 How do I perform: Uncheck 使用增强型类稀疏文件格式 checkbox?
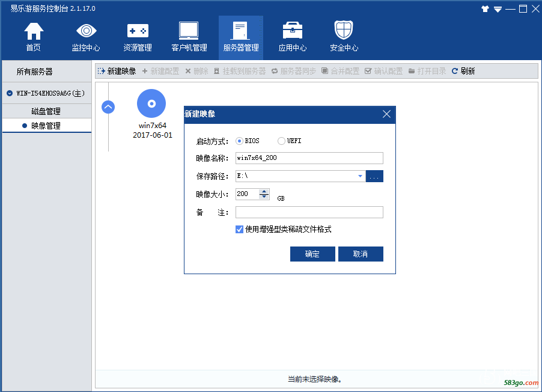240,229
